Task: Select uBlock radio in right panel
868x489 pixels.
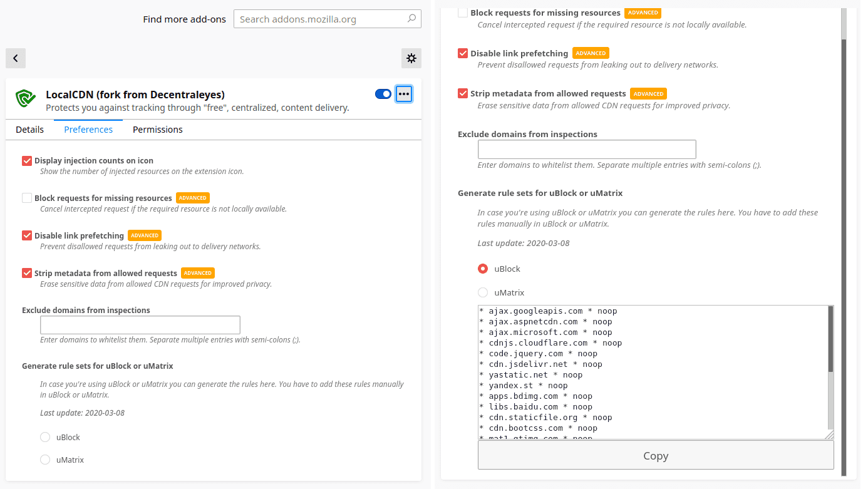Action: point(483,269)
